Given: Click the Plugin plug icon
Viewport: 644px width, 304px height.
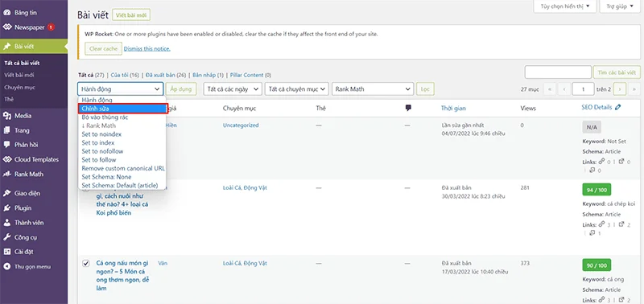Looking at the screenshot, I should (6, 208).
